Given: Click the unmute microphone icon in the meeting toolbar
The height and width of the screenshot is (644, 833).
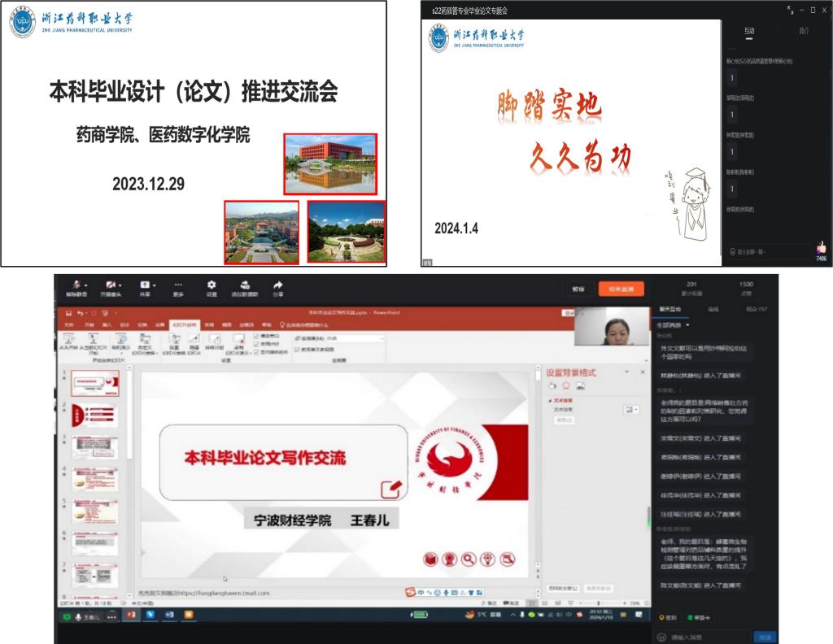Looking at the screenshot, I should click(x=76, y=285).
